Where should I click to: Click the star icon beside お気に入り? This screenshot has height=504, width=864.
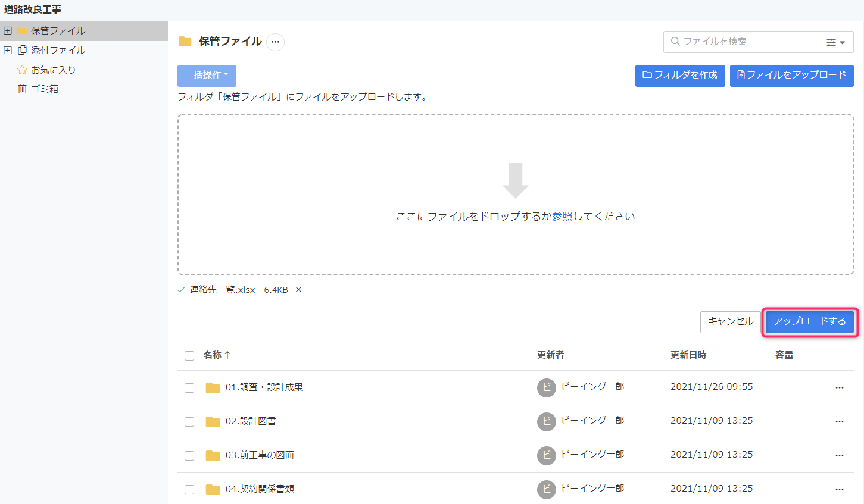click(x=22, y=70)
